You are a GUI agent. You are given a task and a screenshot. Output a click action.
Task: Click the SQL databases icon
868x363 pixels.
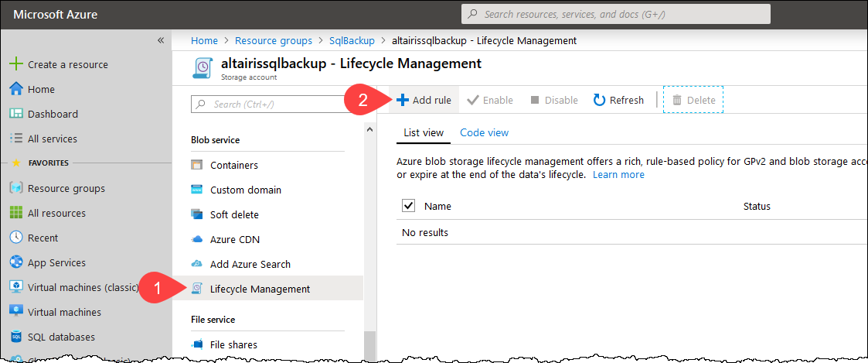click(x=16, y=337)
